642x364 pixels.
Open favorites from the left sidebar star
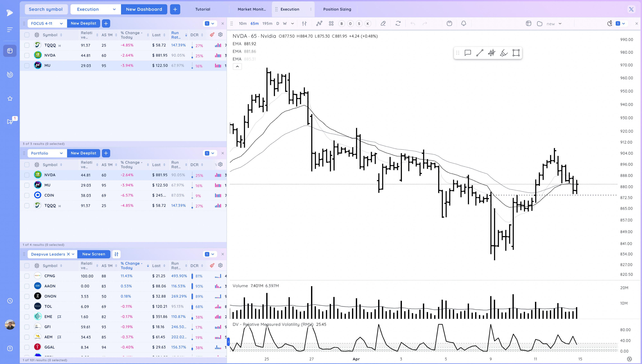point(10,98)
